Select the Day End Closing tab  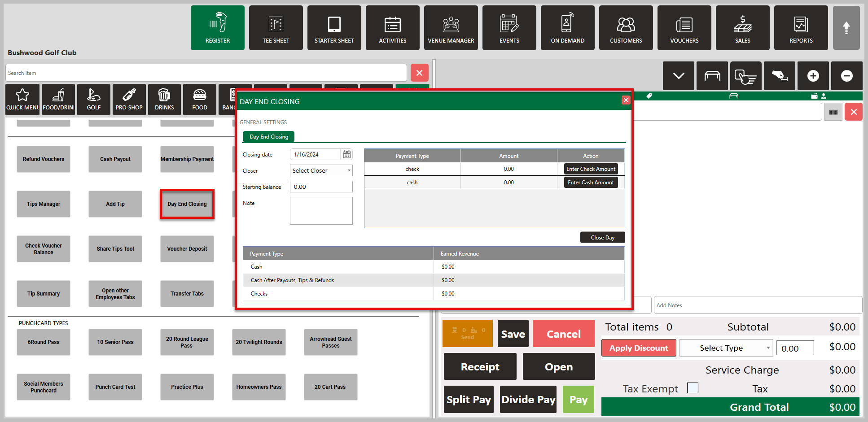click(269, 137)
